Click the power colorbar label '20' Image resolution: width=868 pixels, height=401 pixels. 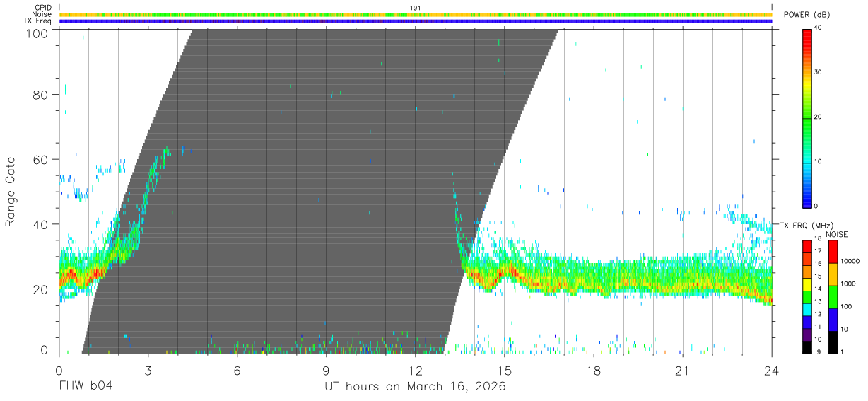click(x=818, y=117)
